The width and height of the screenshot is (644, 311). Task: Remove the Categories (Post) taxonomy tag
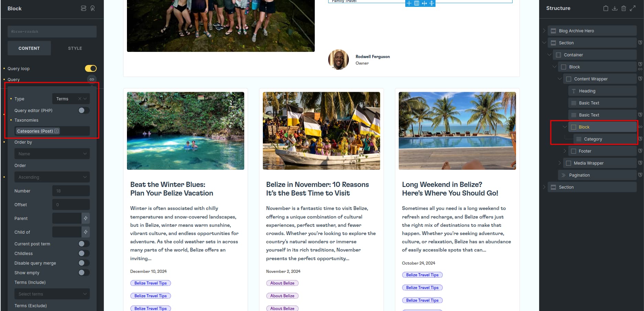point(57,131)
